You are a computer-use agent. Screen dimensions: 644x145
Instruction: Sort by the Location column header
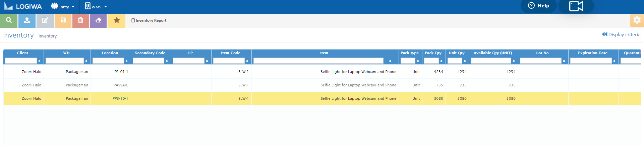110,53
